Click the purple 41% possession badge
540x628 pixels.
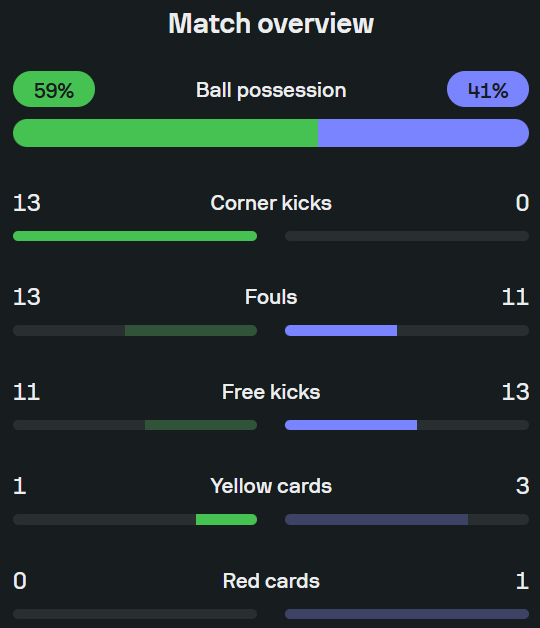[488, 89]
